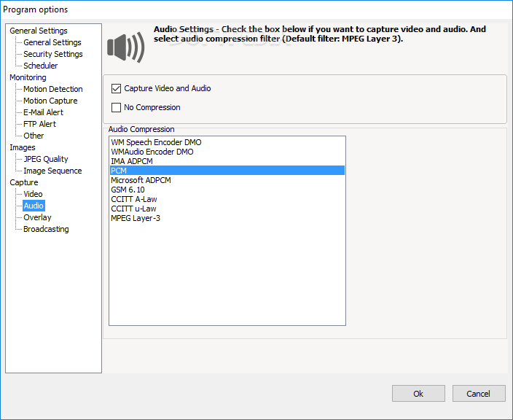The image size is (513, 420).
Task: Select CCITT u-Law codec
Action: click(x=227, y=209)
